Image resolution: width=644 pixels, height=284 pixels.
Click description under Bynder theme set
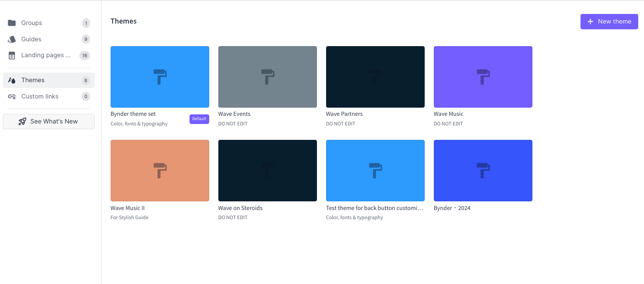point(139,123)
